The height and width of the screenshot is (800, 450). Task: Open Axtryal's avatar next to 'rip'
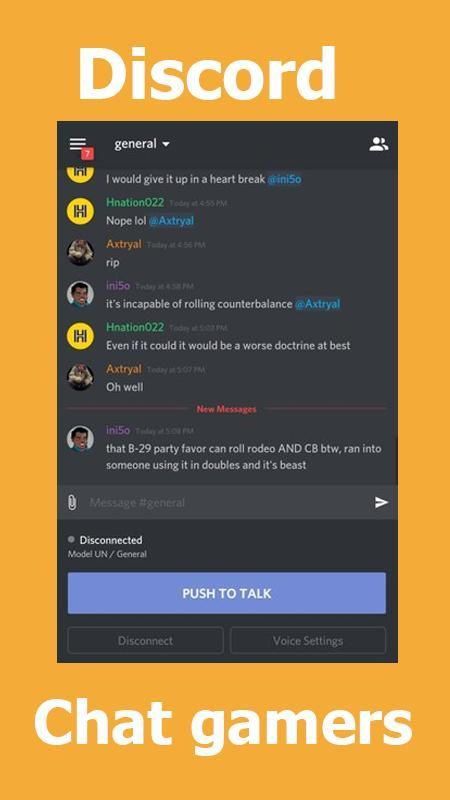[80, 253]
